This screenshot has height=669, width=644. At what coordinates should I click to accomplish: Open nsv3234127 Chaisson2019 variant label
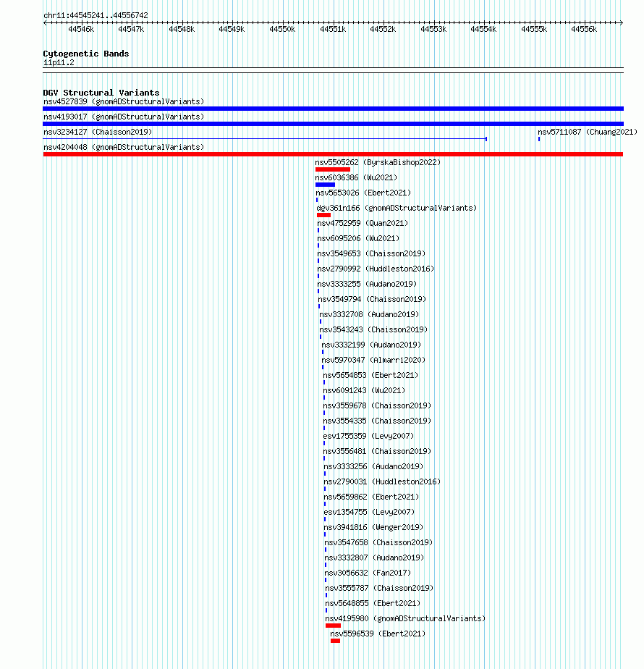click(x=98, y=132)
